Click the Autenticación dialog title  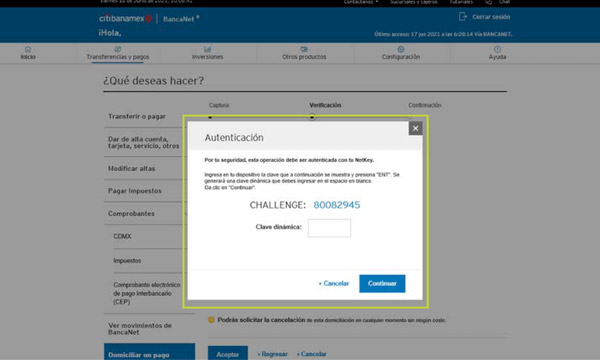pos(234,138)
